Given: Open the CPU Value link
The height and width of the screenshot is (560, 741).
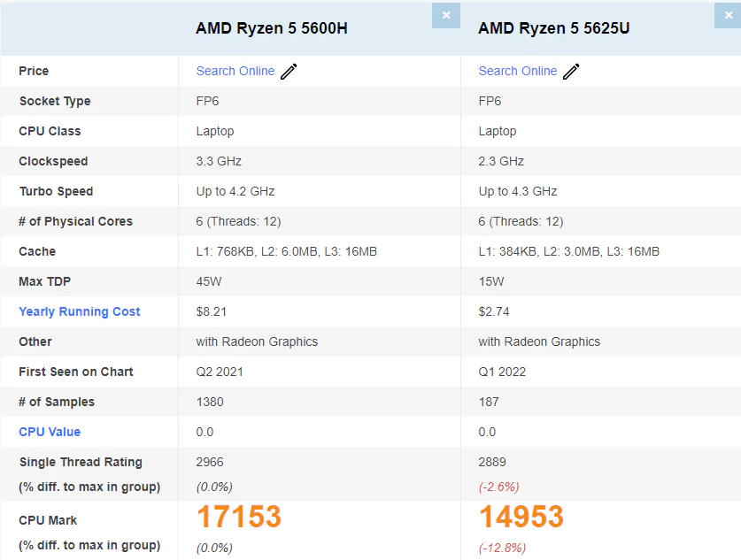Looking at the screenshot, I should point(50,432).
